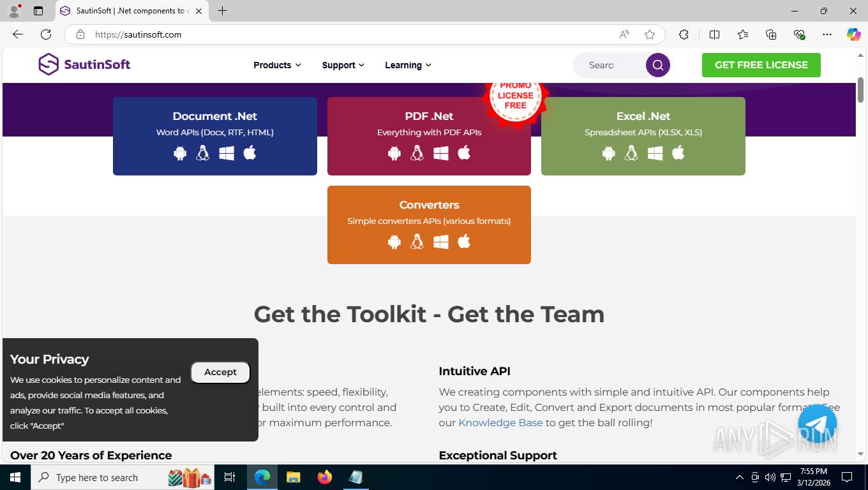Open Edge Extensions menu
The width and height of the screenshot is (868, 490).
click(x=684, y=34)
